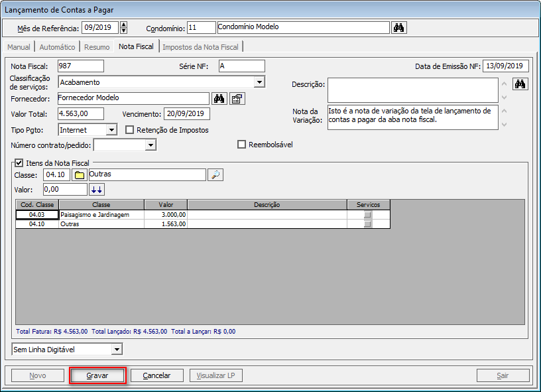Switch to the Manual tab
Image resolution: width=541 pixels, height=392 pixels.
19,47
